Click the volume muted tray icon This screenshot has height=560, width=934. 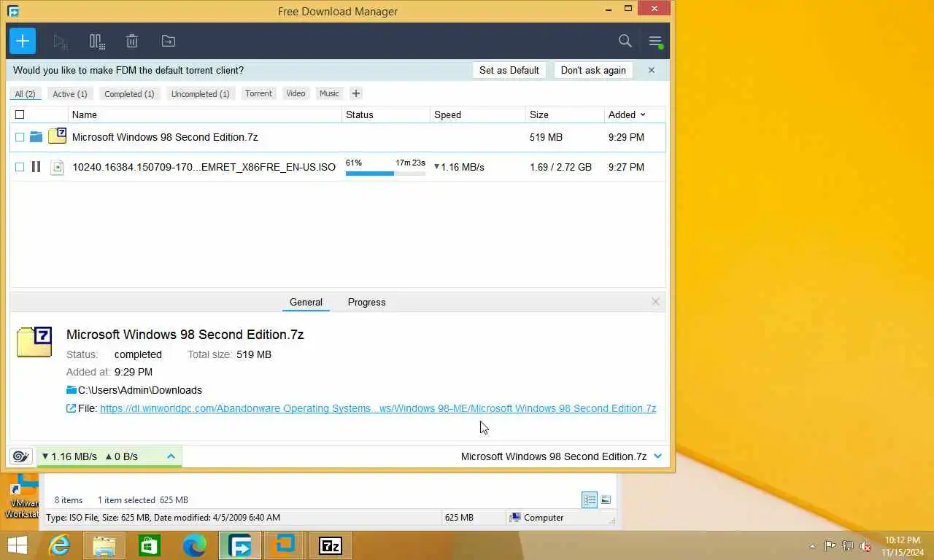tap(865, 545)
